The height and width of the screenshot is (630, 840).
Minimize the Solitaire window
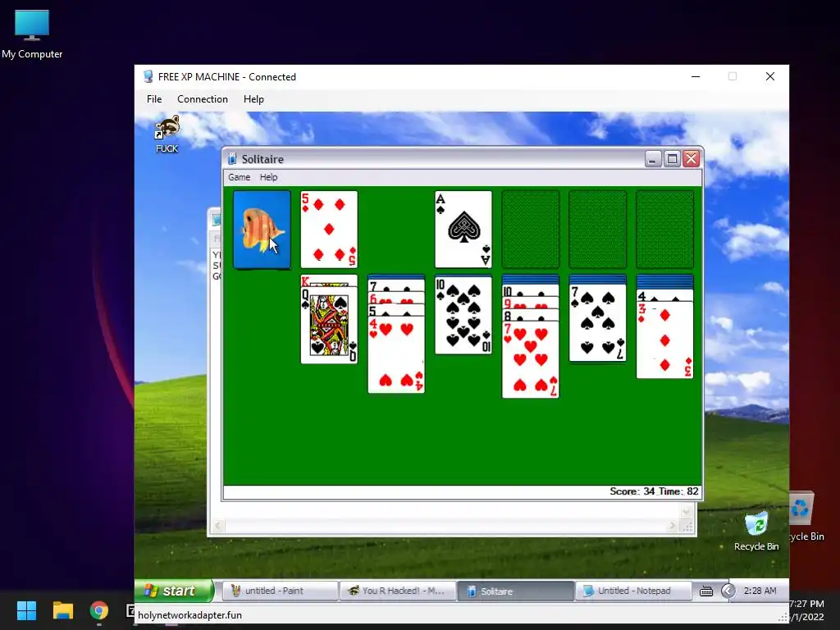(652, 159)
